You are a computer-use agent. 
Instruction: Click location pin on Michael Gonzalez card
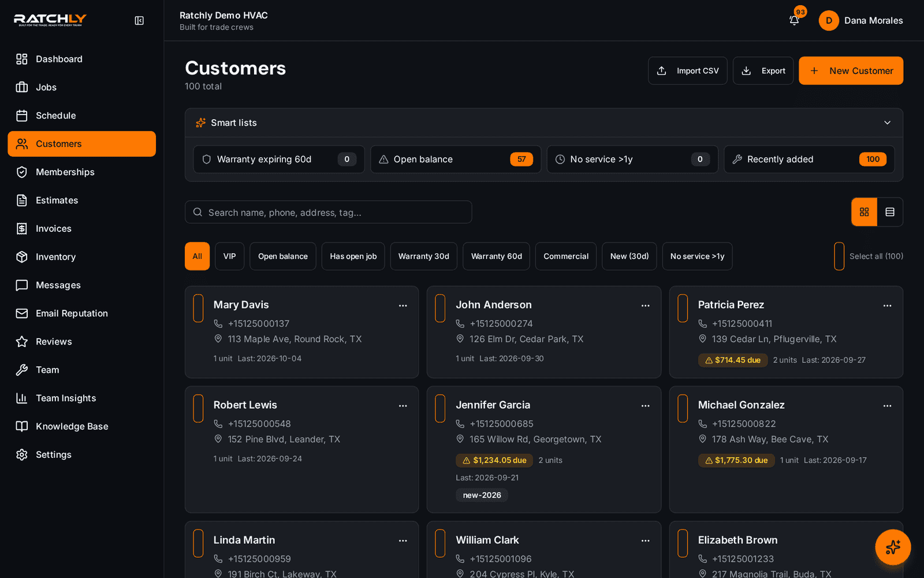702,439
